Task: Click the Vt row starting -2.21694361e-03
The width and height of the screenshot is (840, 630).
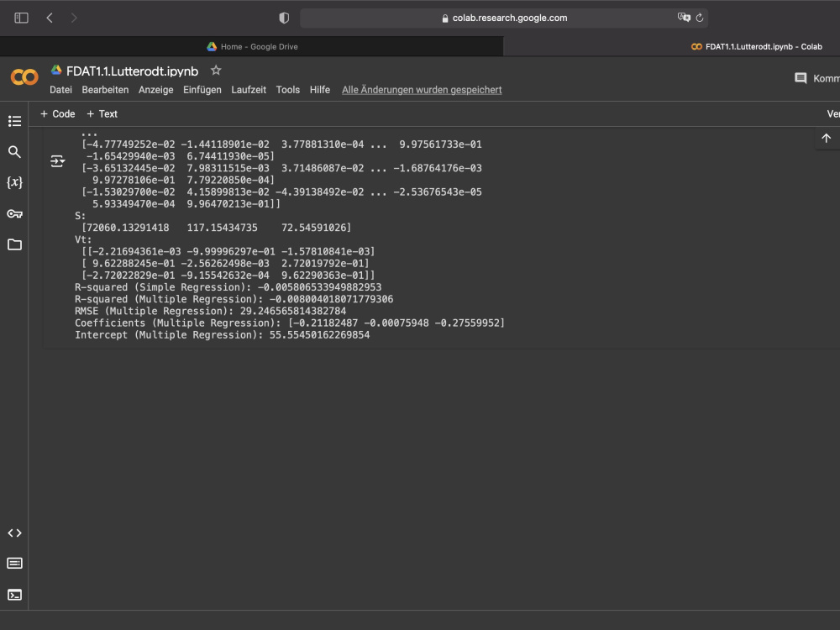Action: 228,251
